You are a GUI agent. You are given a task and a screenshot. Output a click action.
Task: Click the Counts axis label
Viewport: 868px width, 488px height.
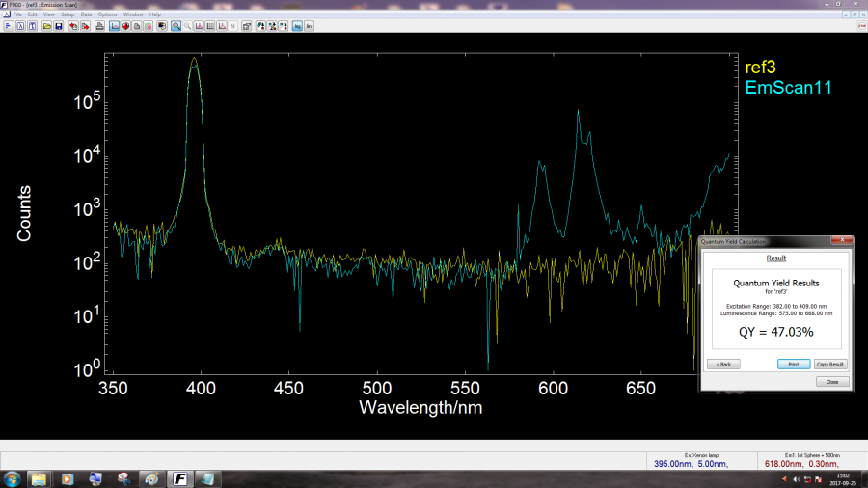pos(24,213)
